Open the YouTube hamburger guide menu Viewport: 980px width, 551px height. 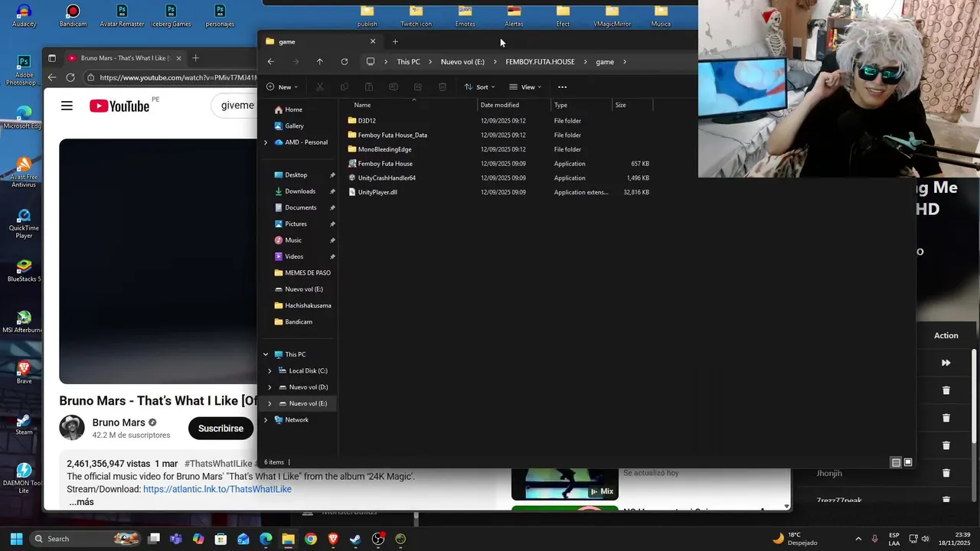click(67, 106)
